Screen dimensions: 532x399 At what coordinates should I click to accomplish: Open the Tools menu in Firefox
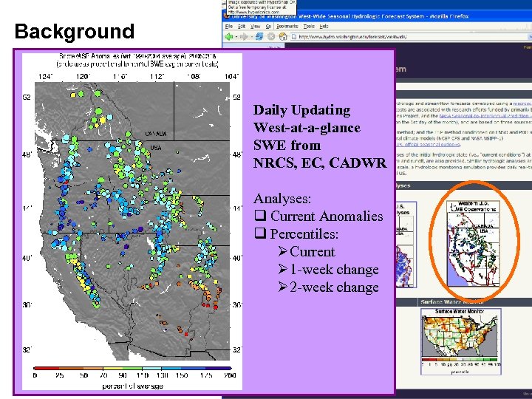(309, 27)
